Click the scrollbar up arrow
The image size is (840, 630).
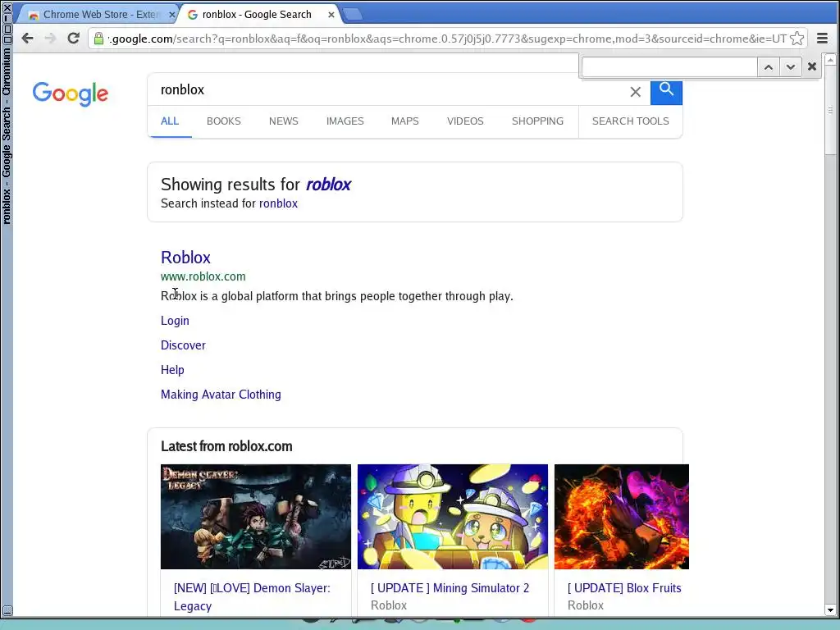(830, 58)
